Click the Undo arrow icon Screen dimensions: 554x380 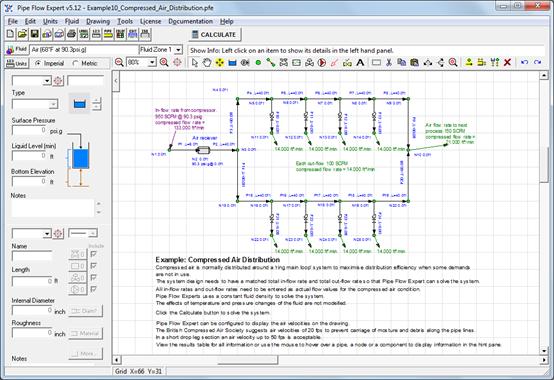click(x=524, y=63)
